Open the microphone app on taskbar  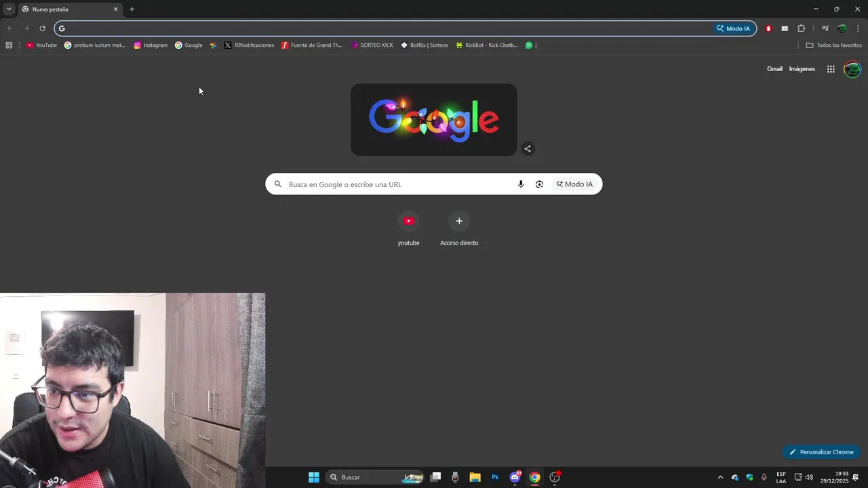coord(455,477)
